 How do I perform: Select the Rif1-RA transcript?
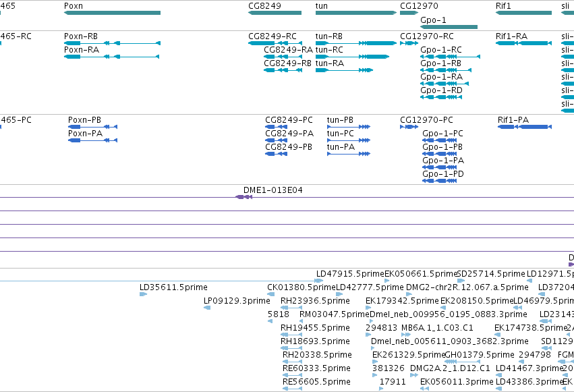click(523, 43)
